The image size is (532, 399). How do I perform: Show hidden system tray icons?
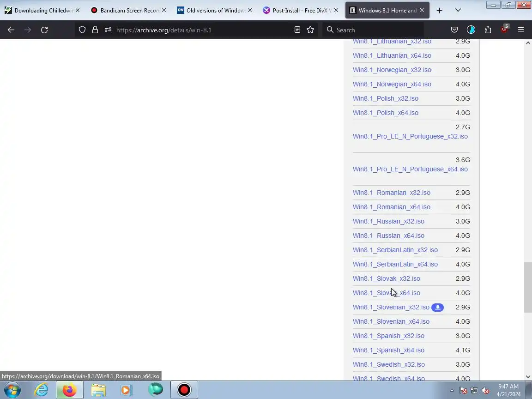click(x=452, y=391)
